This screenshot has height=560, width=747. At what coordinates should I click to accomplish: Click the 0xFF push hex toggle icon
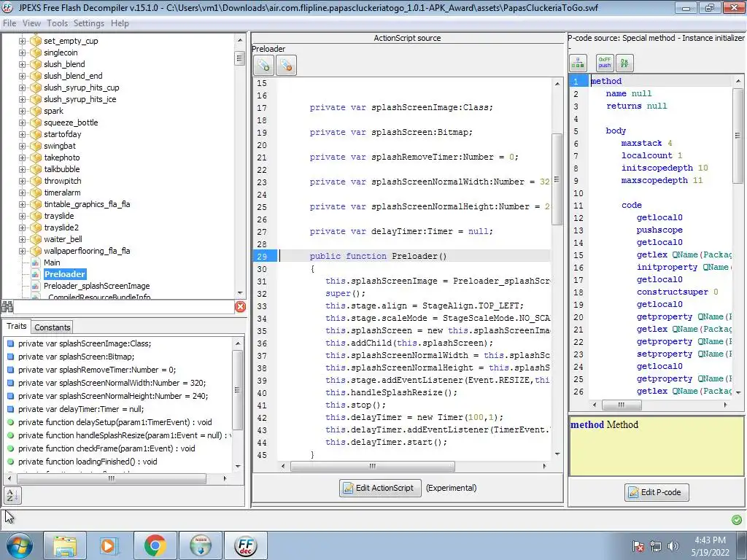(x=605, y=63)
